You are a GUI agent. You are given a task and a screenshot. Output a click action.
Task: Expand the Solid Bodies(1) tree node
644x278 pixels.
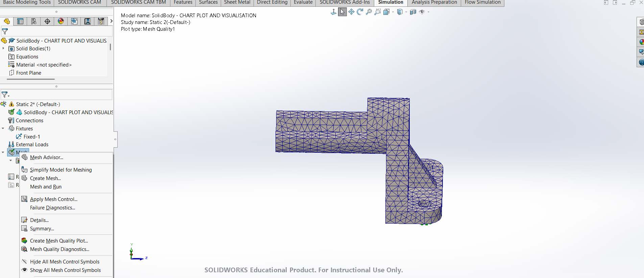[3, 48]
